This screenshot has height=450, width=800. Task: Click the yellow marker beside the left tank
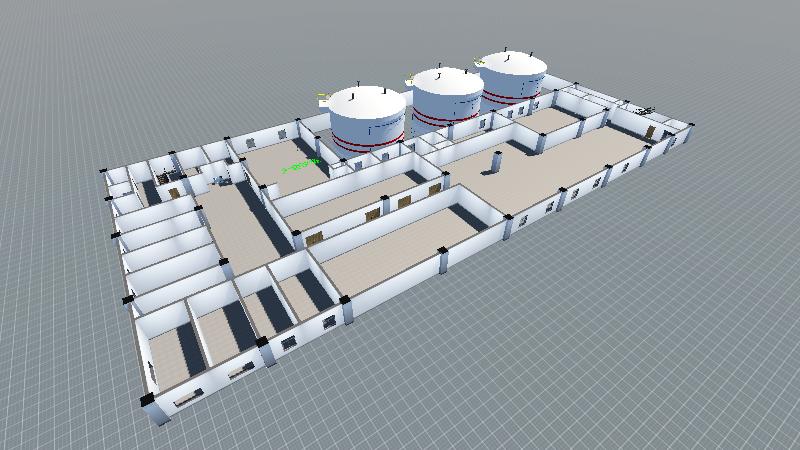pos(323,96)
